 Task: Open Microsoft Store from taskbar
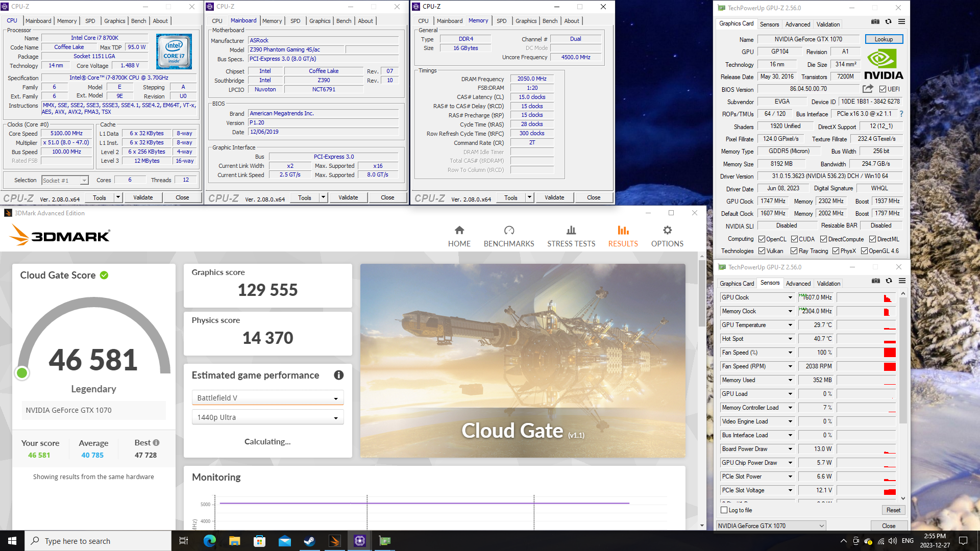click(259, 541)
